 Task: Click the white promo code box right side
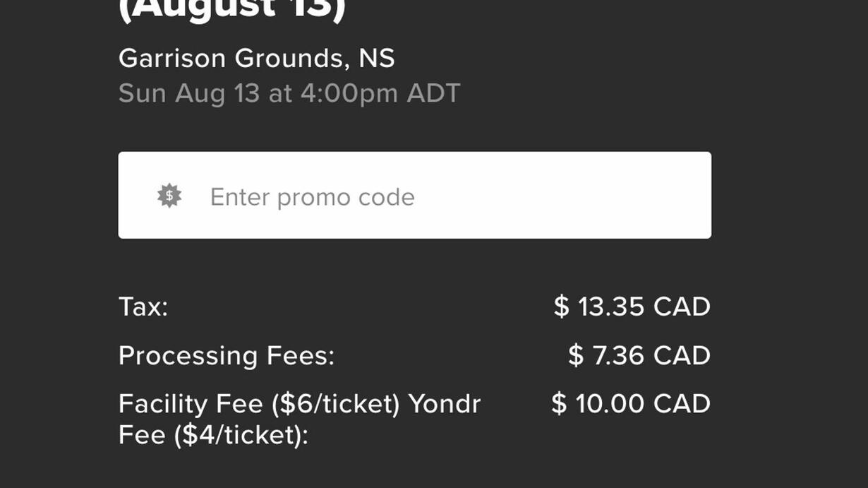(x=635, y=195)
